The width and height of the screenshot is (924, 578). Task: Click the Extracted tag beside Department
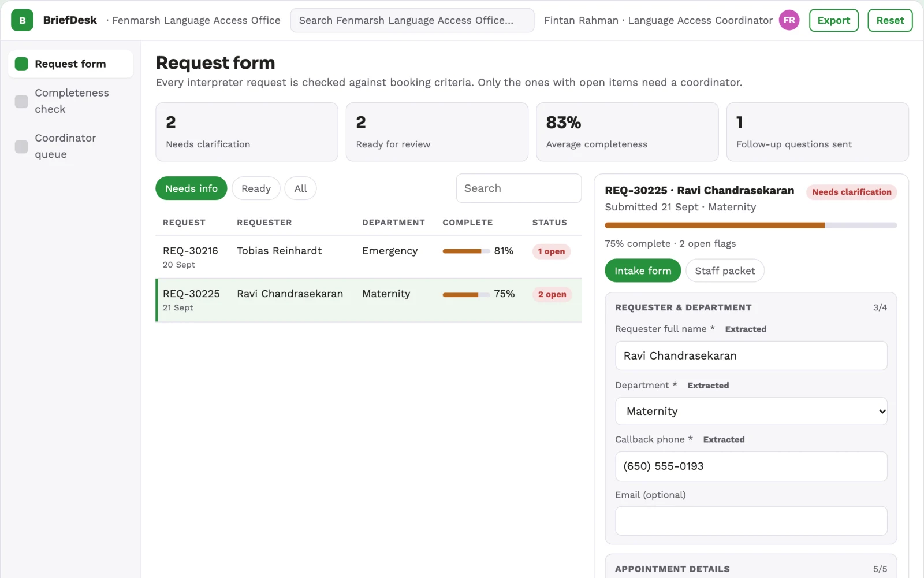(x=708, y=386)
